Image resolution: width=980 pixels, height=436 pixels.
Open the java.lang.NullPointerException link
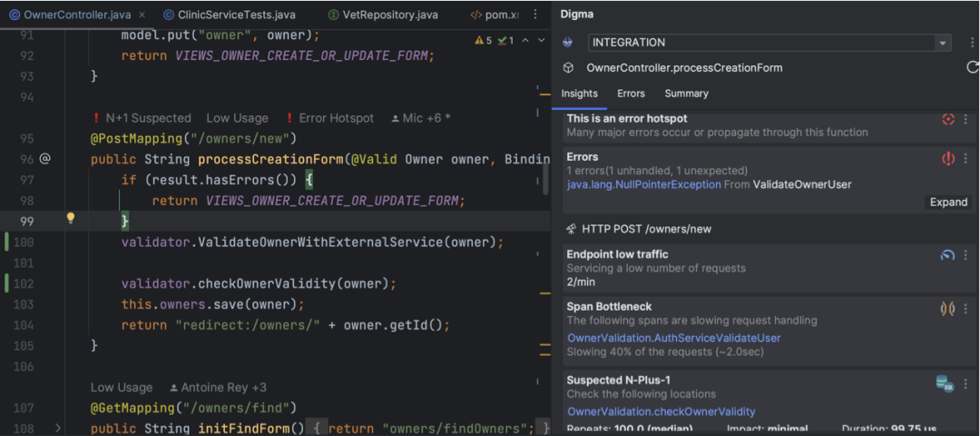[x=643, y=184]
